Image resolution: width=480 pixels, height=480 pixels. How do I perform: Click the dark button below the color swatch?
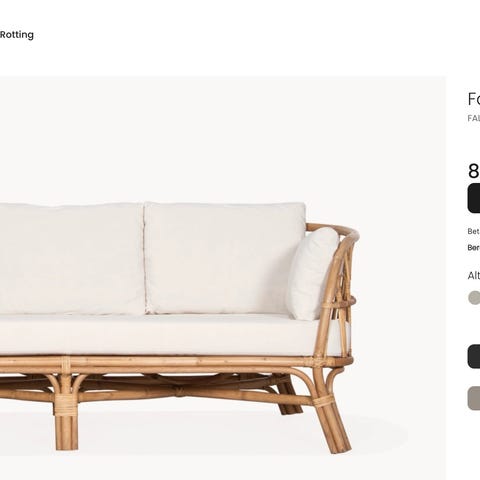(x=474, y=357)
